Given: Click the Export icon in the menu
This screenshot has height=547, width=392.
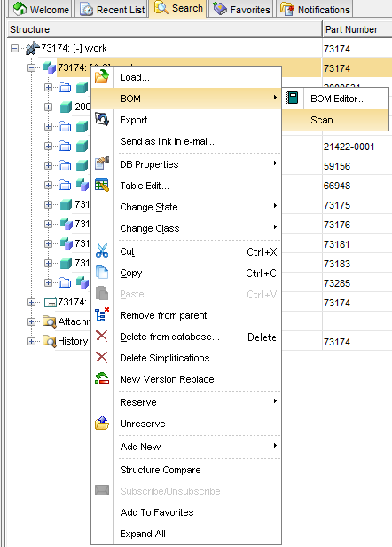Looking at the screenshot, I should tap(102, 120).
